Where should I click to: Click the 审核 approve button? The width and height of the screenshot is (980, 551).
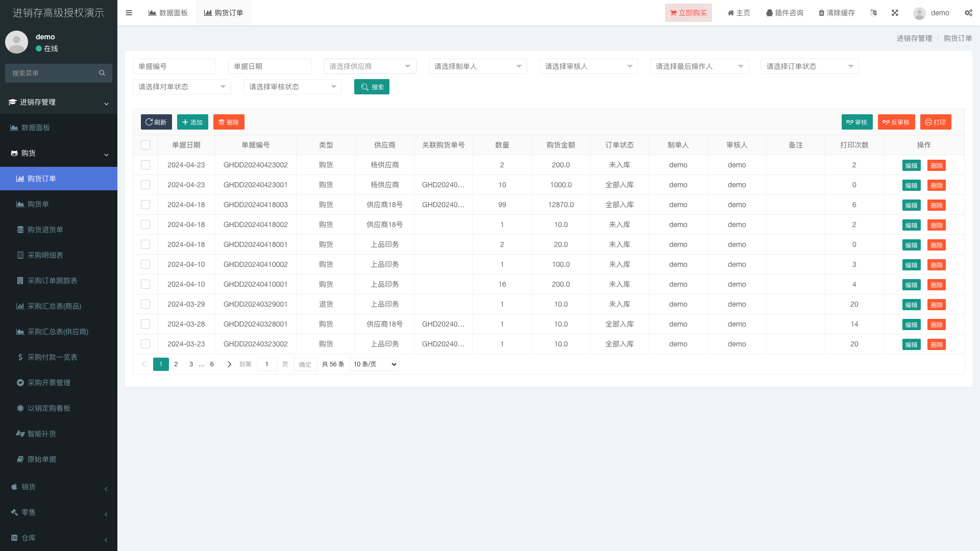856,122
